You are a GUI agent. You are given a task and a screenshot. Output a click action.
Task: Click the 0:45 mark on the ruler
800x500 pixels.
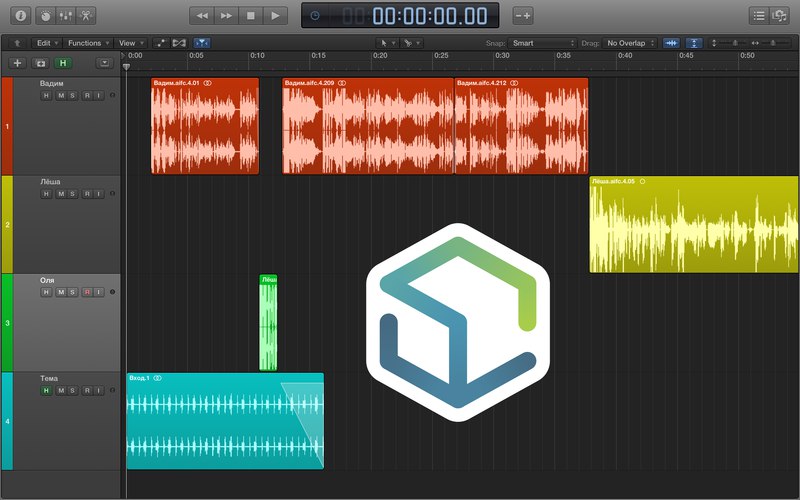click(x=686, y=56)
